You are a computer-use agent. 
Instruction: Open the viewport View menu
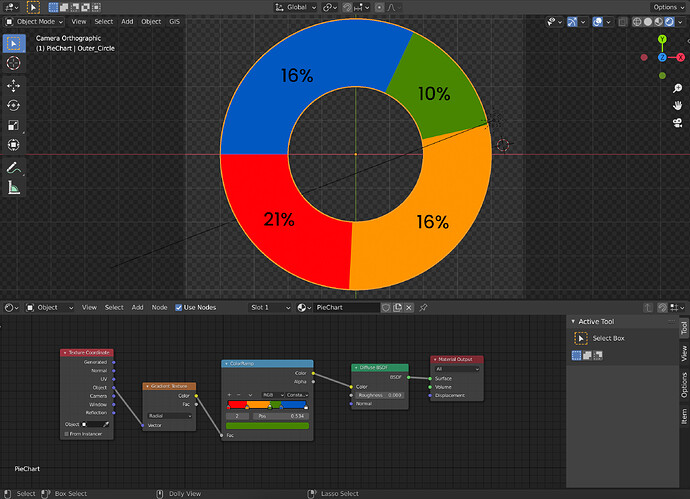[79, 22]
